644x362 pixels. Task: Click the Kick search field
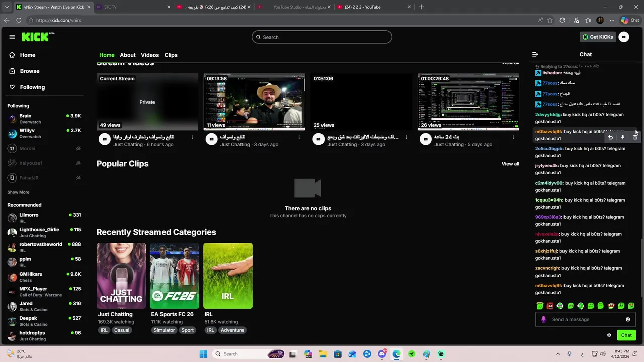pyautogui.click(x=322, y=37)
